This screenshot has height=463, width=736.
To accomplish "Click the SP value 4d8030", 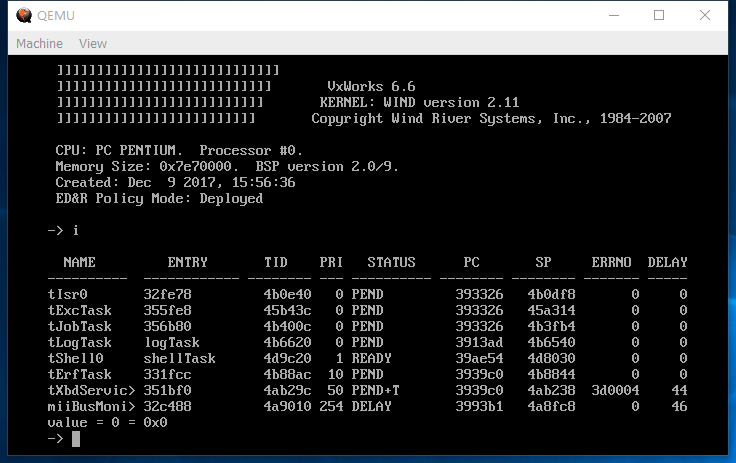I will (x=552, y=358).
